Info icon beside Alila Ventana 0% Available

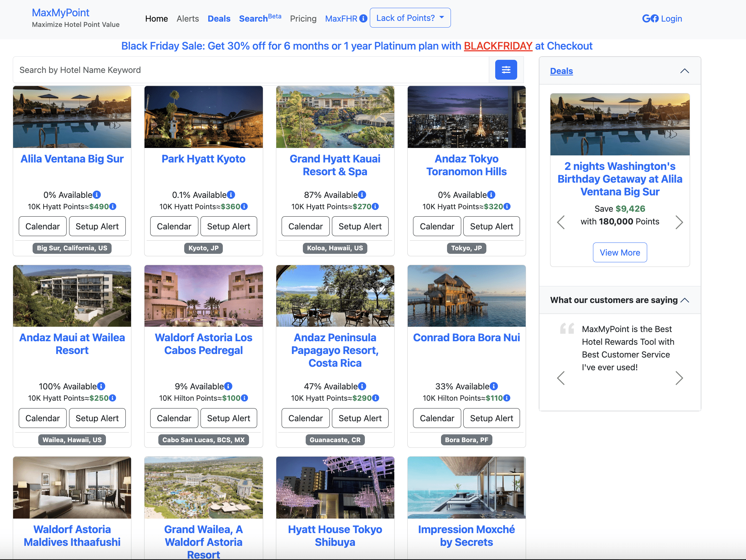coord(97,195)
